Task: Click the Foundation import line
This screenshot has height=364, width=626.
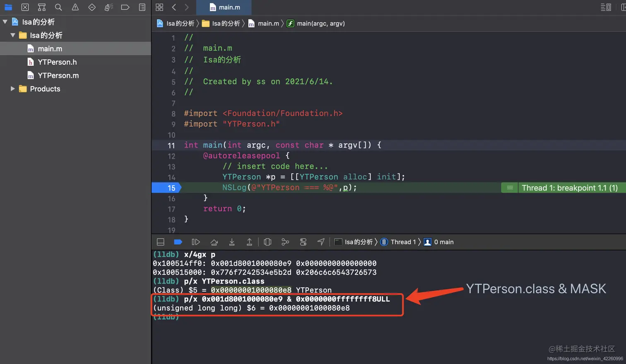Action: pos(263,113)
